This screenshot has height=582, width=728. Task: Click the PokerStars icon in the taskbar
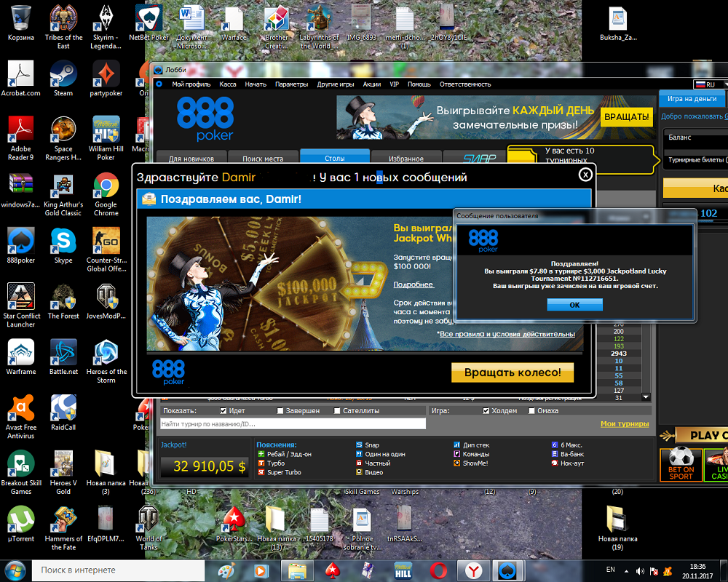pos(332,571)
